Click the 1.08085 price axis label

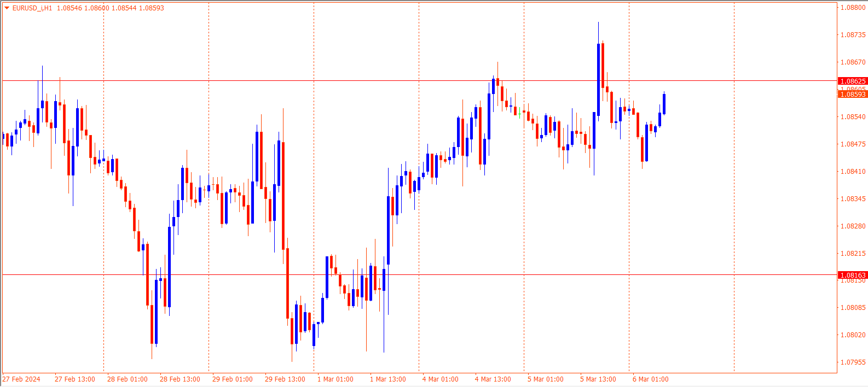(x=853, y=308)
